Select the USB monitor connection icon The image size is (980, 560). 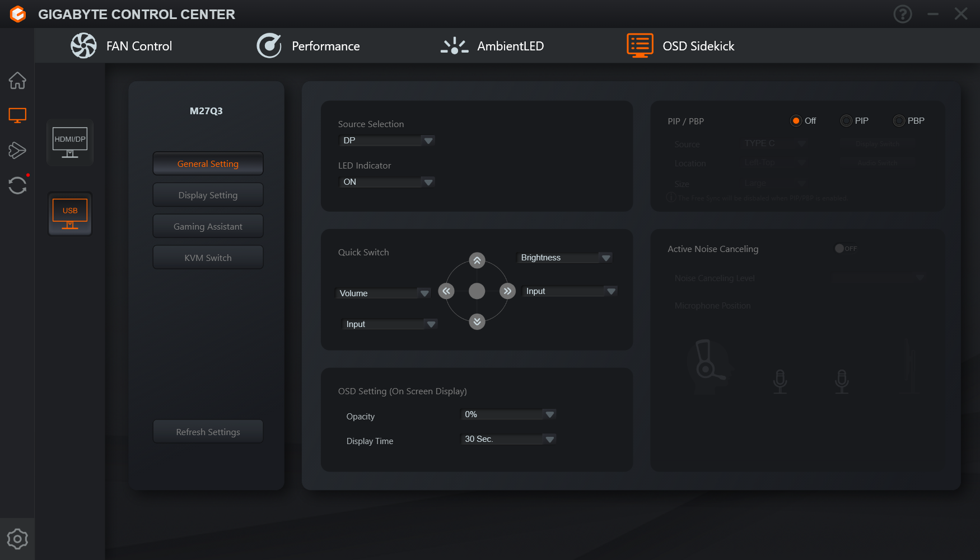pos(70,214)
